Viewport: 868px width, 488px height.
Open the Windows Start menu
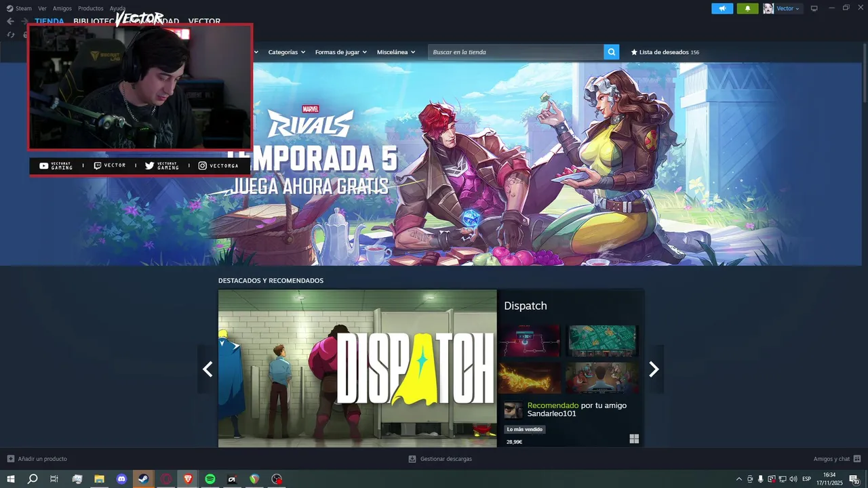click(x=11, y=479)
